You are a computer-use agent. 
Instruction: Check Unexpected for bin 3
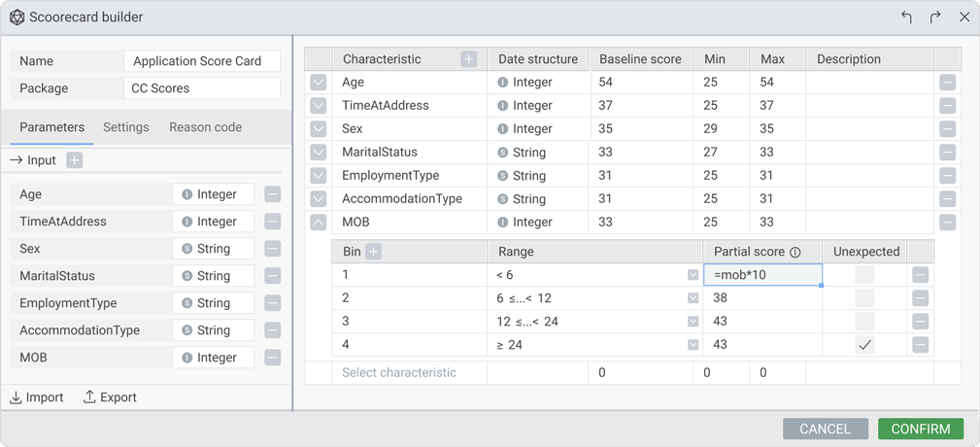[864, 322]
